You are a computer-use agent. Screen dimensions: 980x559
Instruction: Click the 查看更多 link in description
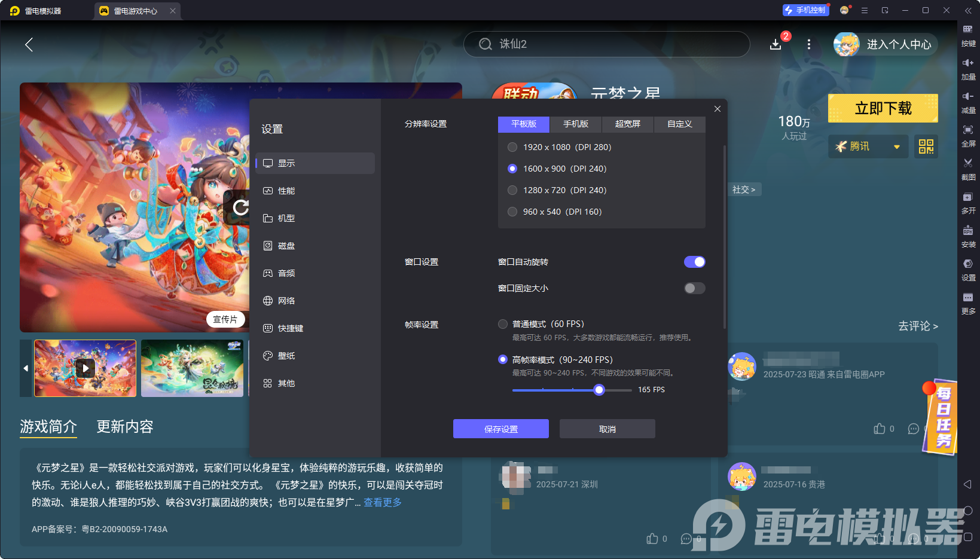coord(383,502)
